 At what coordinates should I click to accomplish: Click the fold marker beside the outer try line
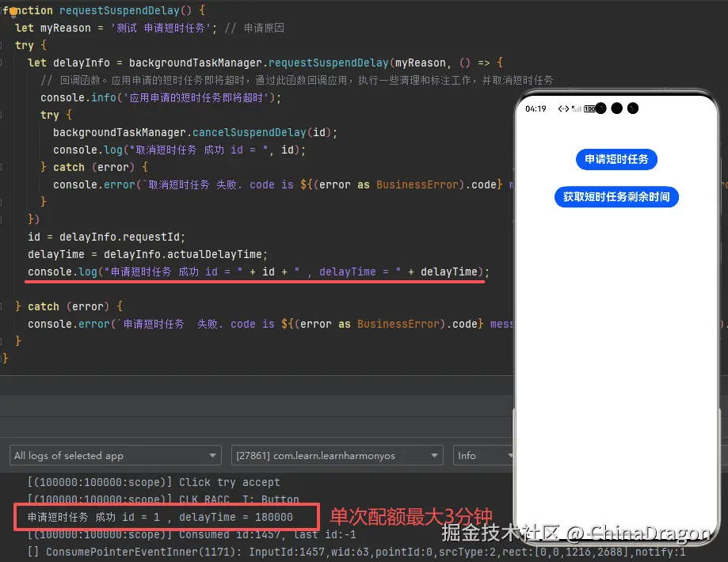pos(2,45)
